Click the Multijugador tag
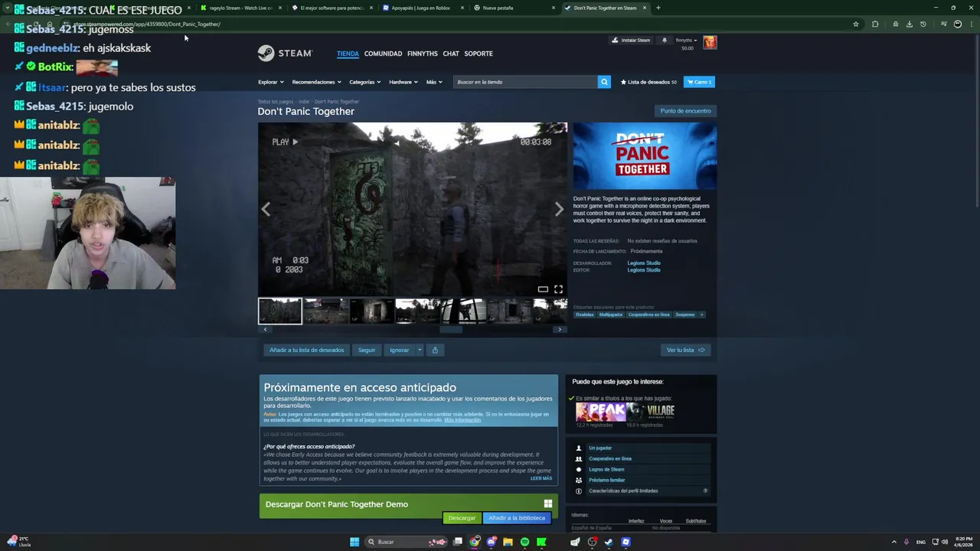The image size is (980, 551). point(610,315)
